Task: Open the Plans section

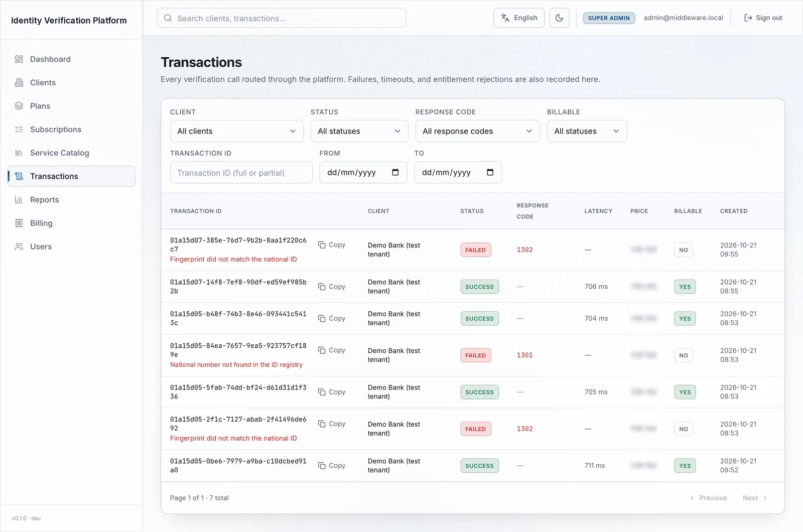Action: click(71, 106)
